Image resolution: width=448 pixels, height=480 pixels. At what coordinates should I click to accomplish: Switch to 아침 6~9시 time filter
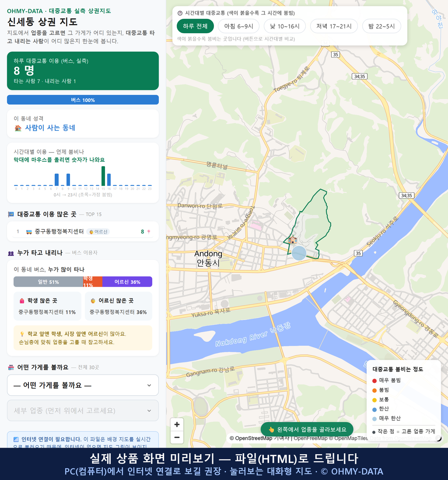click(238, 26)
